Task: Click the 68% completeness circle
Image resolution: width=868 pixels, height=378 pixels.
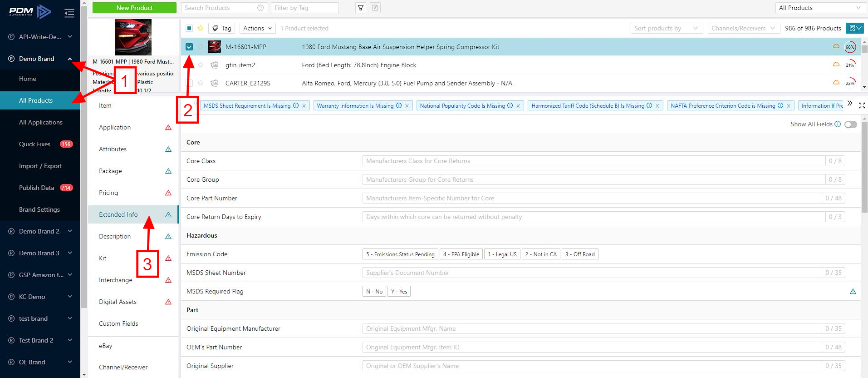Action: 850,47
